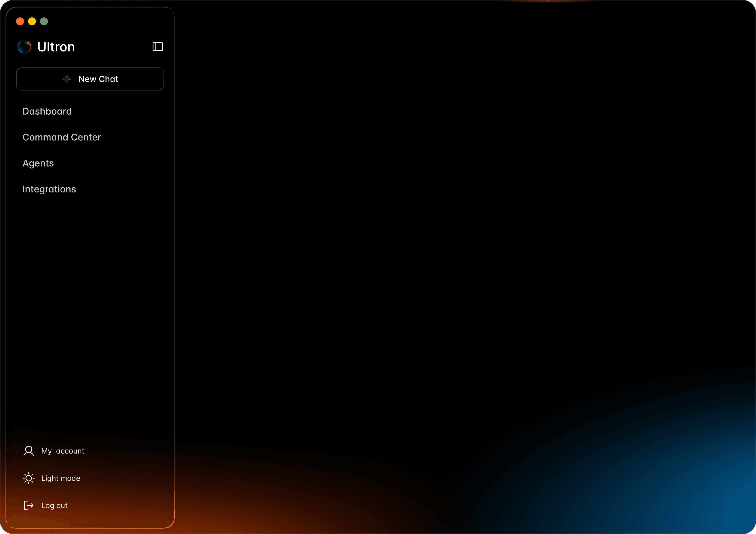This screenshot has width=756, height=534.
Task: Open the Agents section
Action: tap(38, 163)
